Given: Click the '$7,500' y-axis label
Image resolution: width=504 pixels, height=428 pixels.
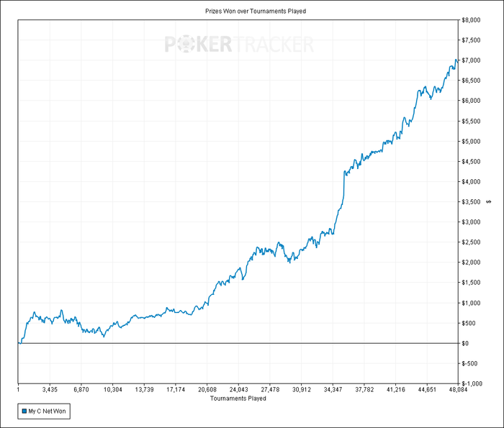Looking at the screenshot, I should 471,40.
